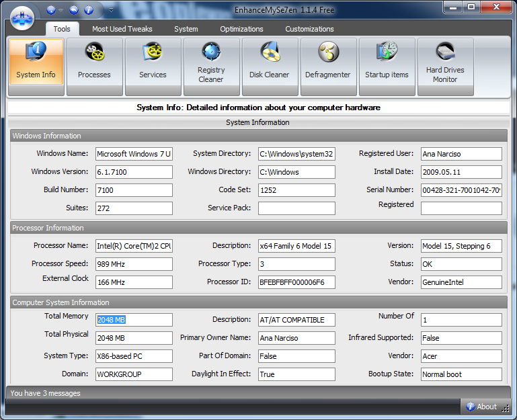
Task: Open the Customizations tab
Action: [309, 29]
